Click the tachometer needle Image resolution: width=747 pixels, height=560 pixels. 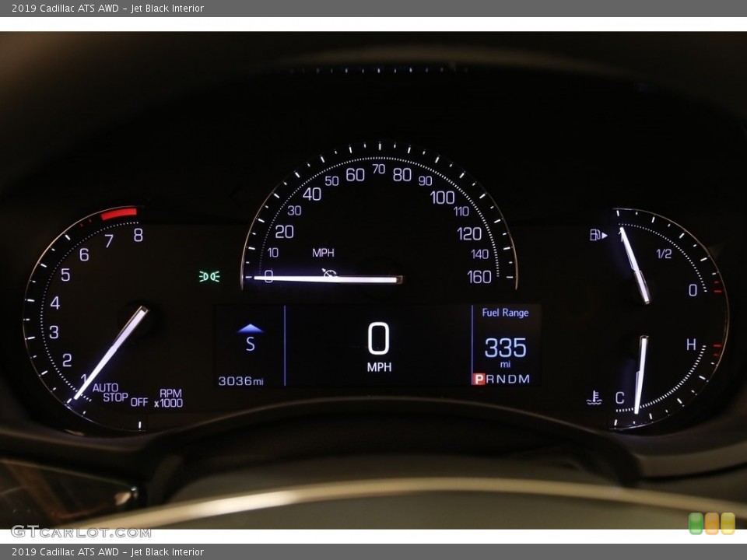point(111,352)
